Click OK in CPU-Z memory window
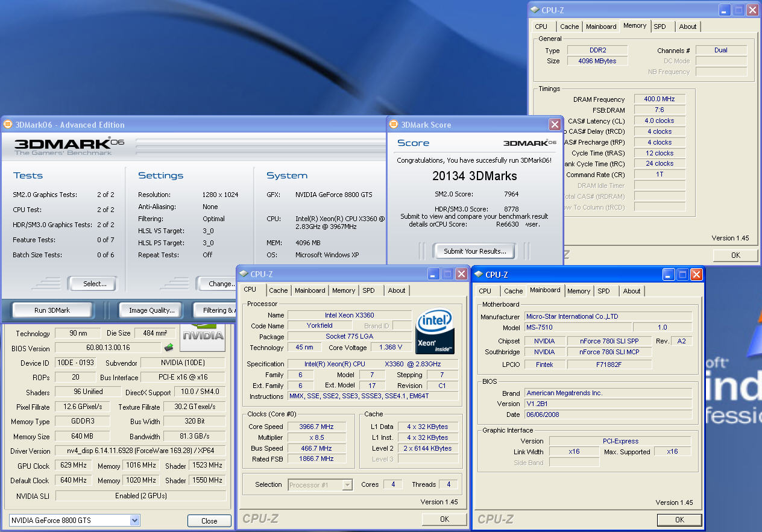Image resolution: width=762 pixels, height=532 pixels. coord(735,255)
